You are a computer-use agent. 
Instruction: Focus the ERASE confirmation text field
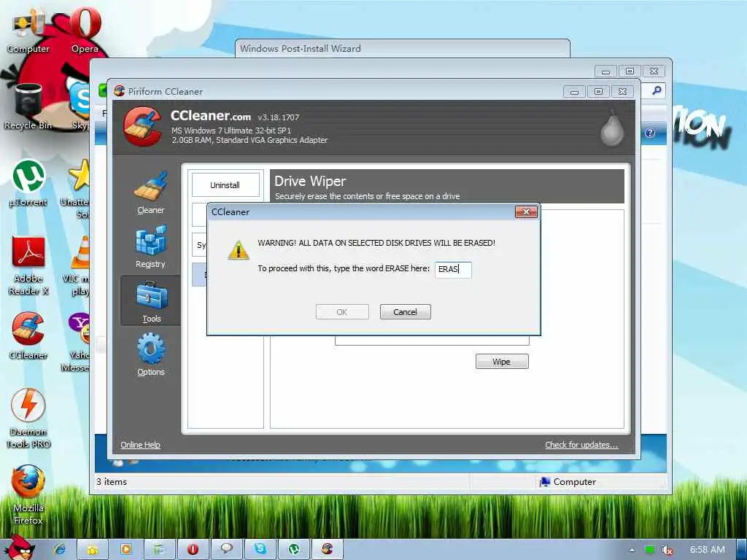(x=453, y=270)
